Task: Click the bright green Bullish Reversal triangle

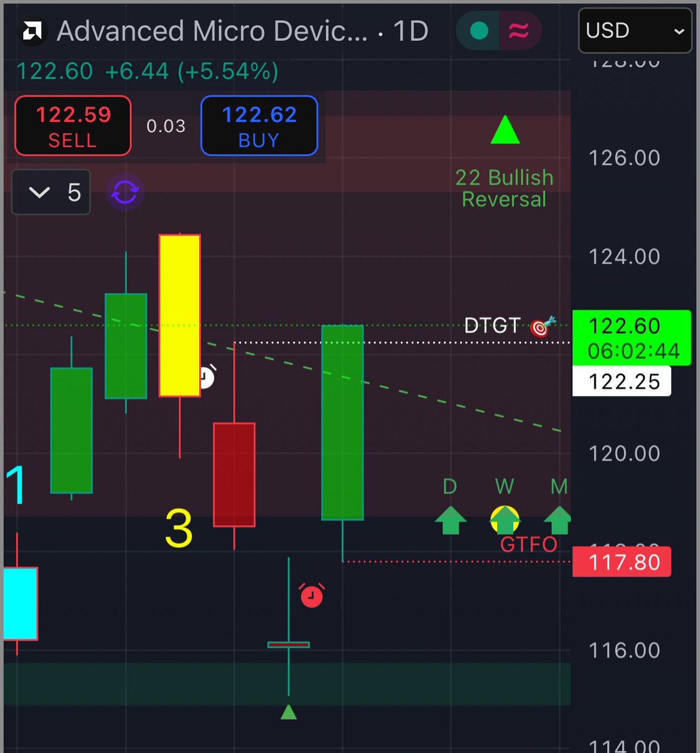Action: 505,129
